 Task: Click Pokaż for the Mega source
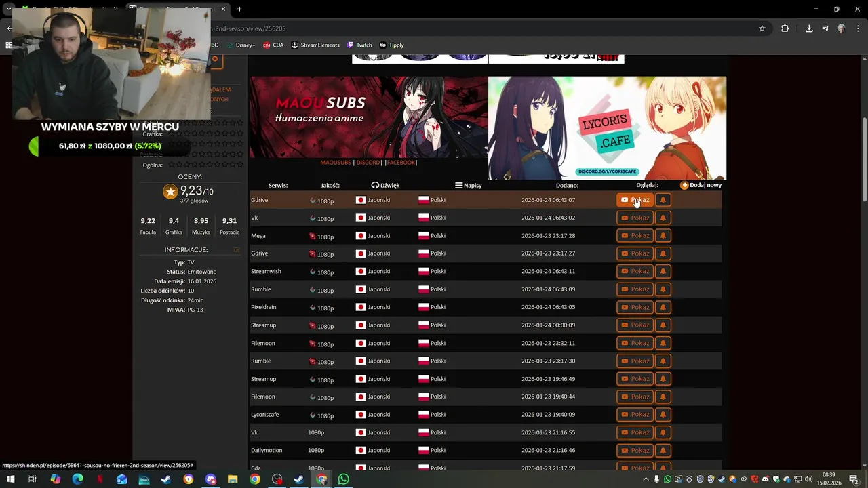[635, 236]
